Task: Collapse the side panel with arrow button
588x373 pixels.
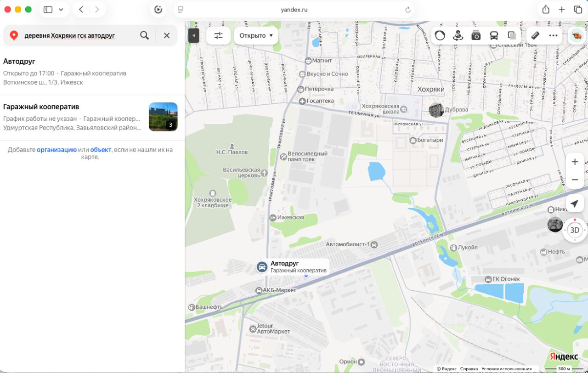Action: 194,35
